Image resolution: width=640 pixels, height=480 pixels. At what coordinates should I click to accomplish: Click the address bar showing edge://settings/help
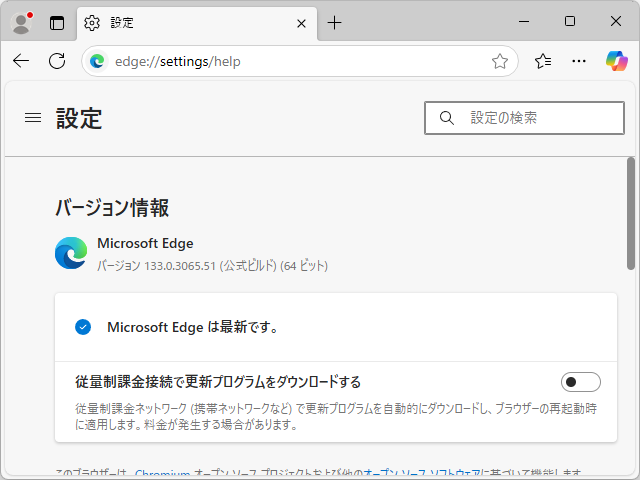(x=300, y=61)
